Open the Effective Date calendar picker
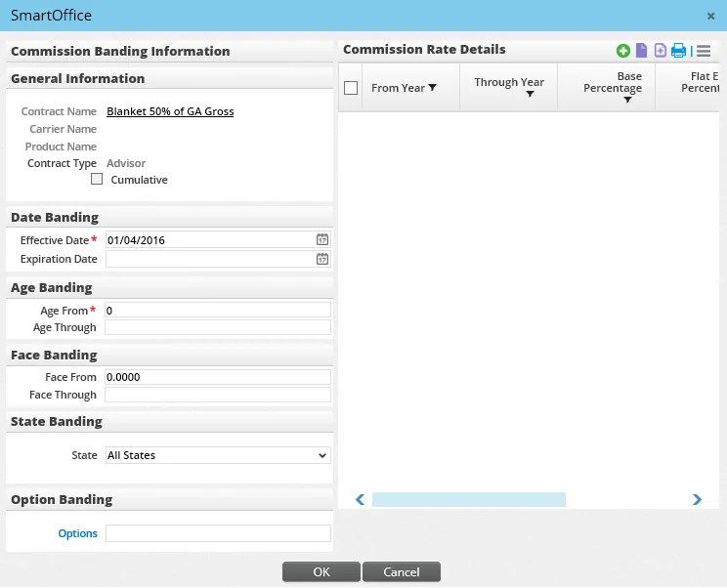The height and width of the screenshot is (588, 727). pyautogui.click(x=322, y=239)
